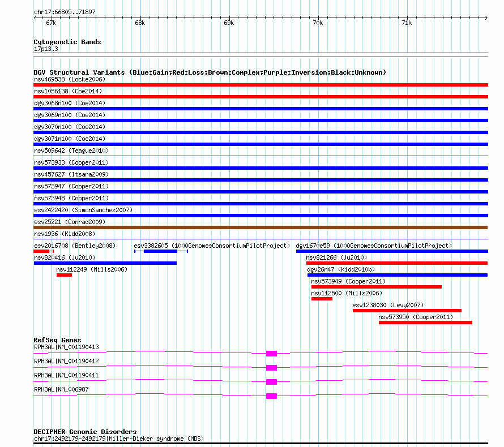504x447 pixels.
Task: Select nsv820416 (Ju2010) variant label
Action: [x=65, y=257]
